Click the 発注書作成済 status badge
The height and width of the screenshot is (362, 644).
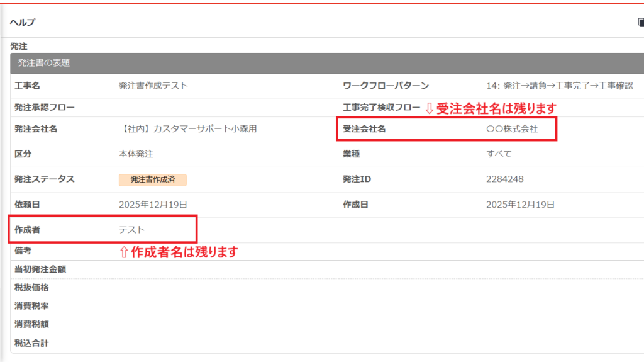[153, 179]
